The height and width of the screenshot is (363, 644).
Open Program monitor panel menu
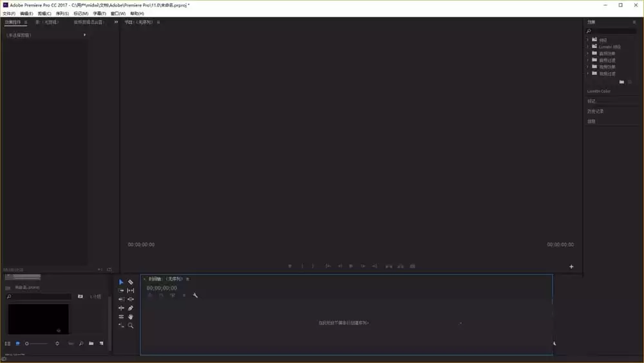(x=158, y=22)
